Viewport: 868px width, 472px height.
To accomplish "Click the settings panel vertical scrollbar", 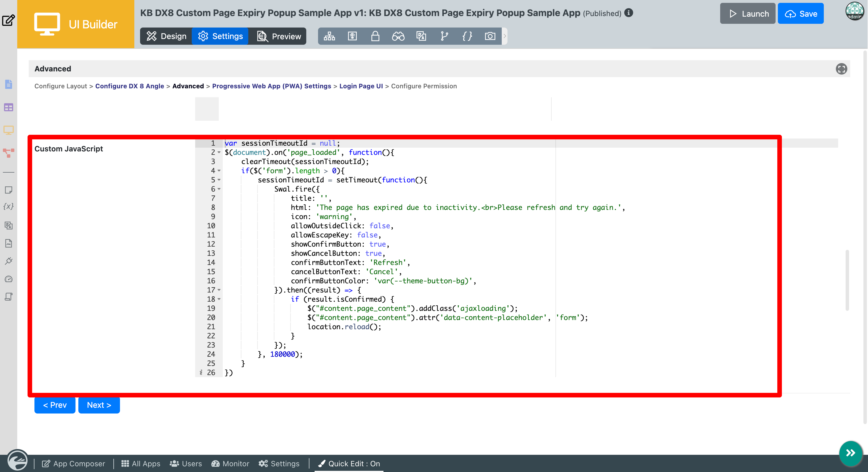I will point(847,280).
